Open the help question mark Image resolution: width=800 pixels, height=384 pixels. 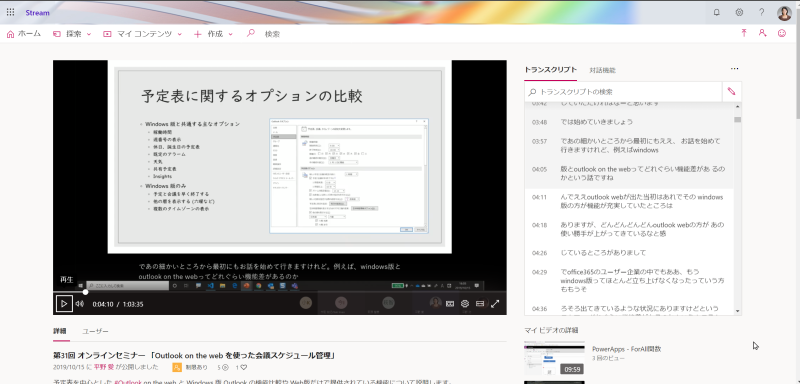pyautogui.click(x=762, y=13)
